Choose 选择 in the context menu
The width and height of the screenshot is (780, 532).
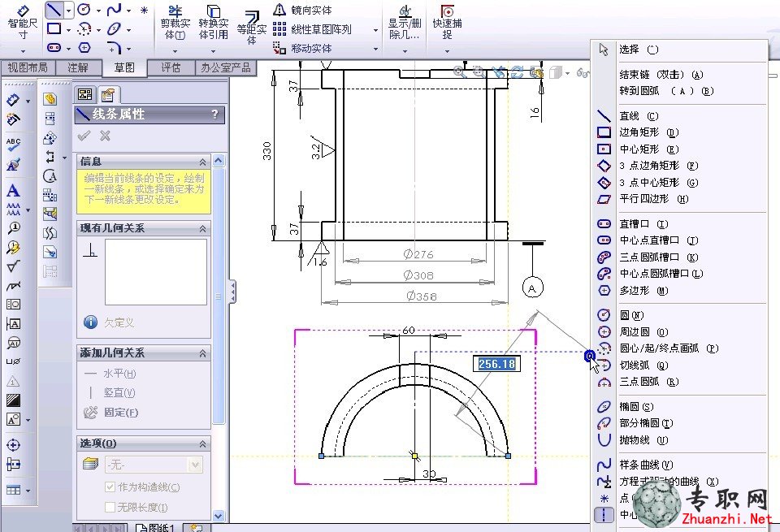[678, 50]
